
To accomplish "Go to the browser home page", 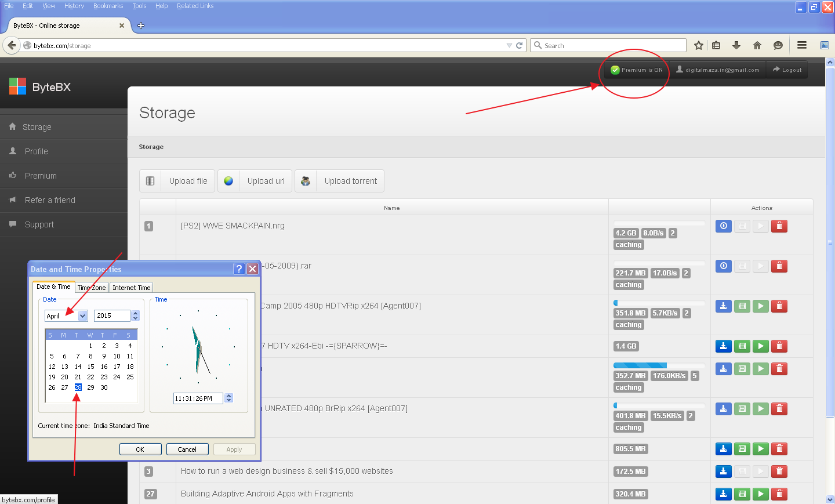I will pos(757,45).
